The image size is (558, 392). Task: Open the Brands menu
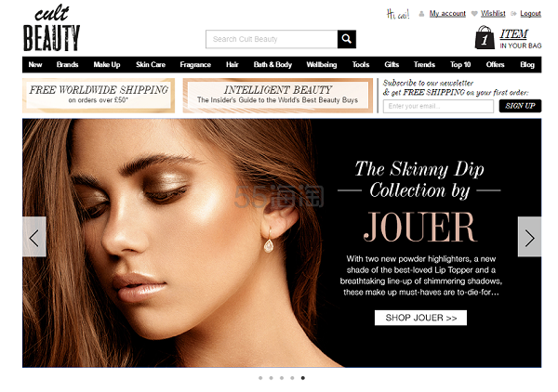click(x=67, y=65)
